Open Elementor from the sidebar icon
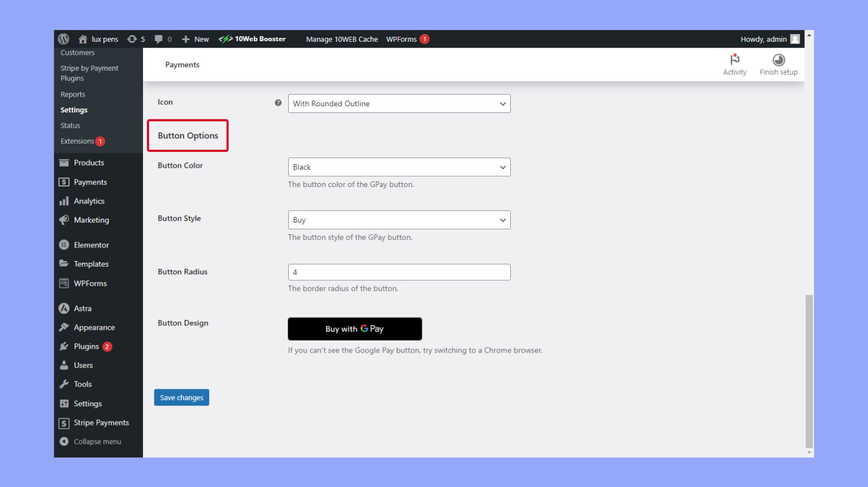The image size is (868, 487). click(64, 245)
